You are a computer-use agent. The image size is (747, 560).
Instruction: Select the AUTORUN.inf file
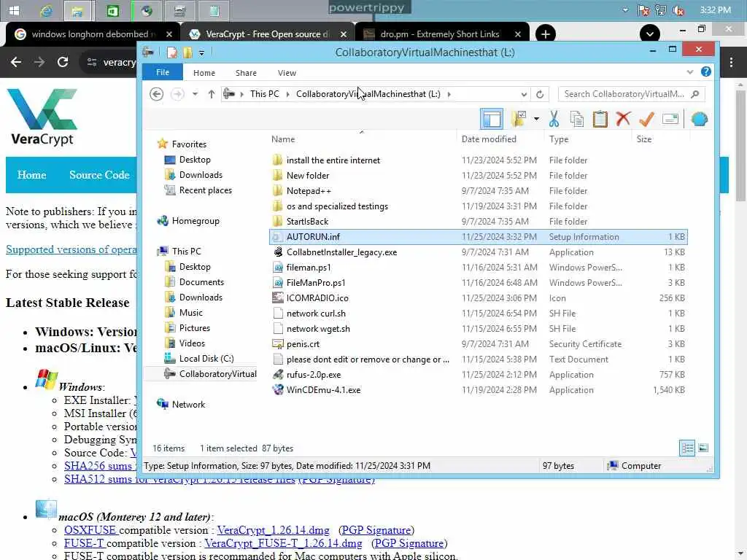[479, 237]
